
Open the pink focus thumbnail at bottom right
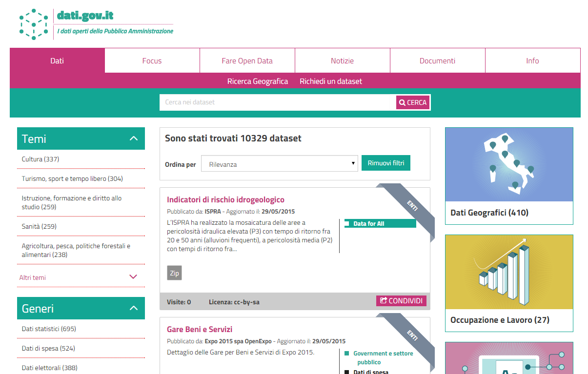509,358
